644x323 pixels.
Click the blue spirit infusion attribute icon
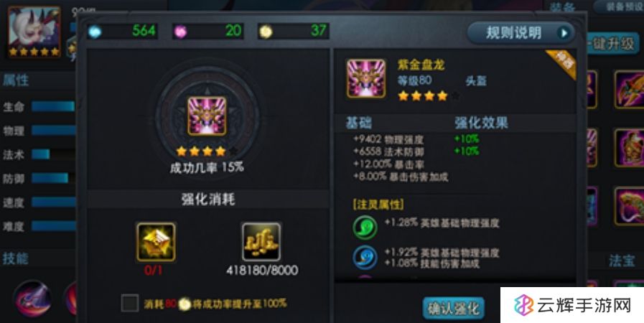365,258
